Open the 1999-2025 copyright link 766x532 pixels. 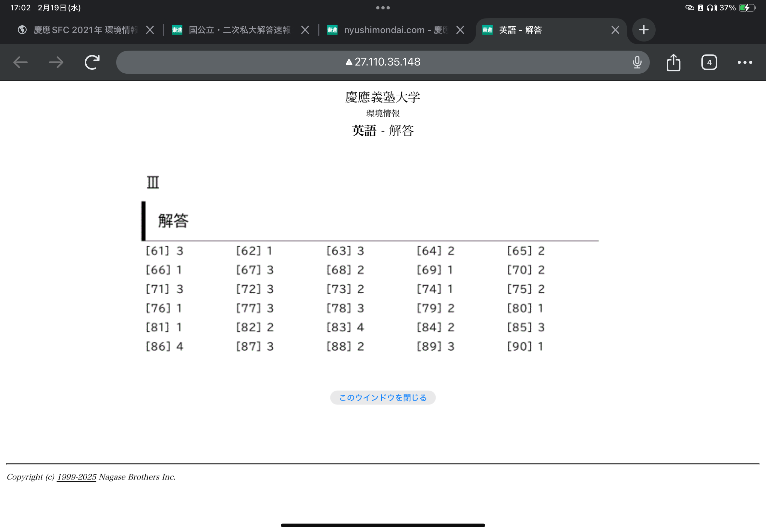[x=77, y=477]
